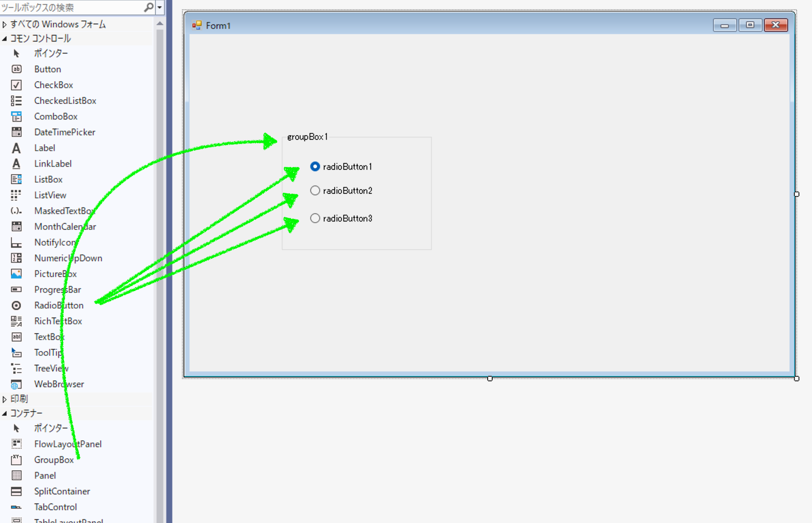This screenshot has width=812, height=523.
Task: Select radioButton3 in groupBox1
Action: [341, 218]
